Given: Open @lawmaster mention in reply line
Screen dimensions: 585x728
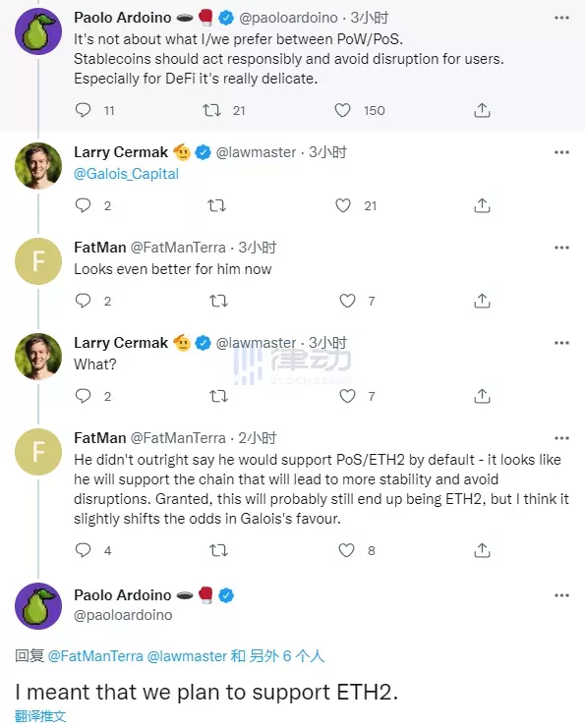Looking at the screenshot, I should pyautogui.click(x=187, y=656).
